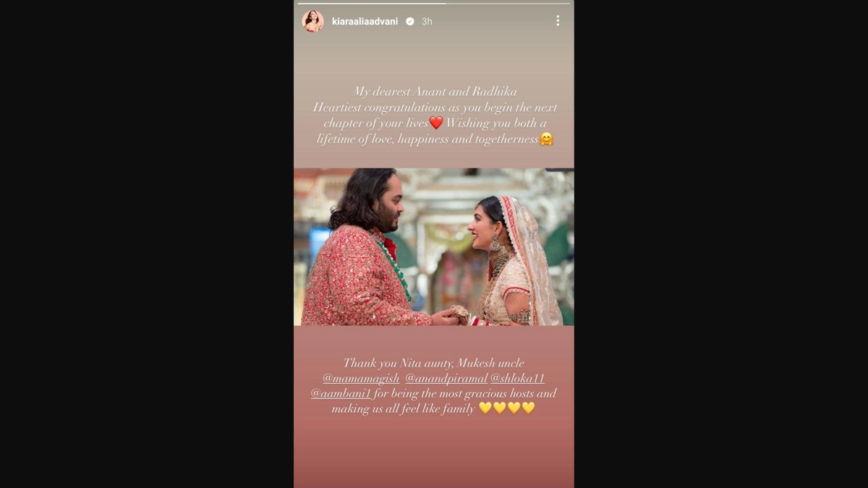The image size is (868, 488).
Task: Click the unfilled part of story progress bar
Action: point(508,4)
